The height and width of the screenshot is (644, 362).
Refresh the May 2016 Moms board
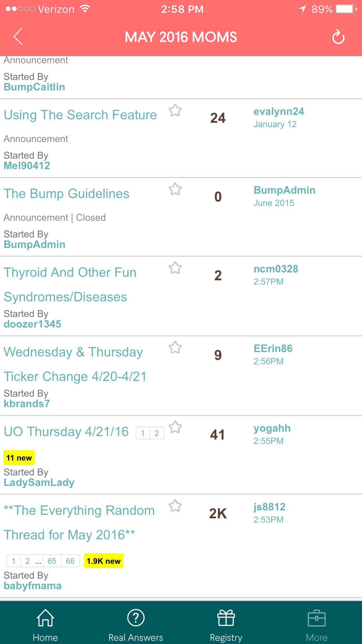(338, 37)
